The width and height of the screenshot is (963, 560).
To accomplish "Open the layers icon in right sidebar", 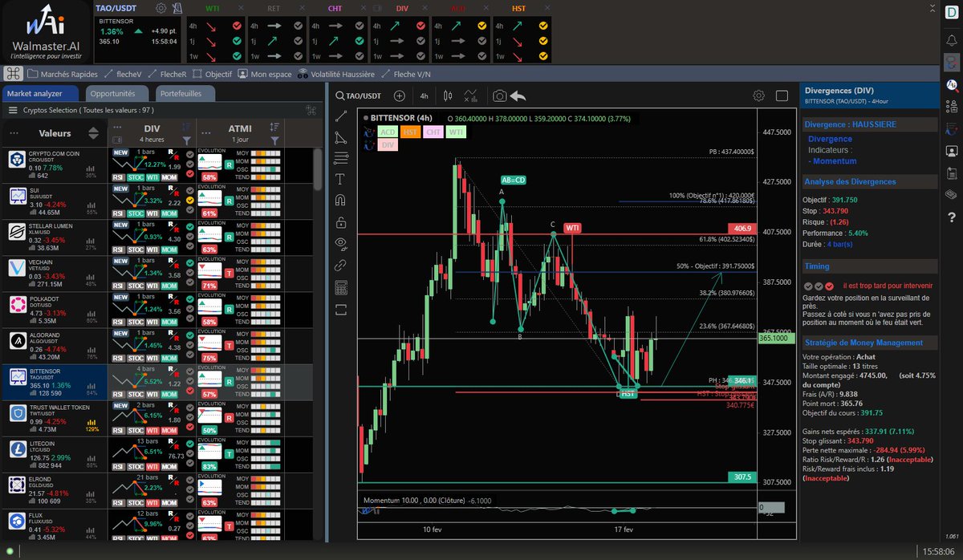I will pos(951,194).
